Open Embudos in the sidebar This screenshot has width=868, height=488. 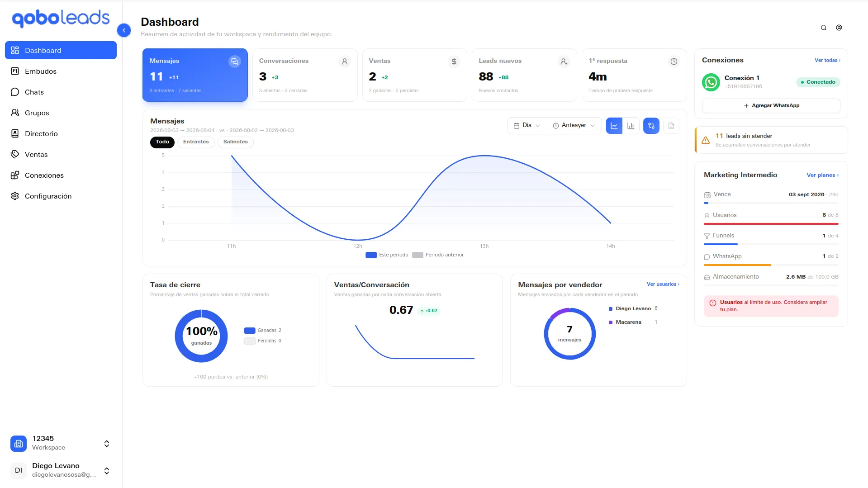pyautogui.click(x=61, y=71)
